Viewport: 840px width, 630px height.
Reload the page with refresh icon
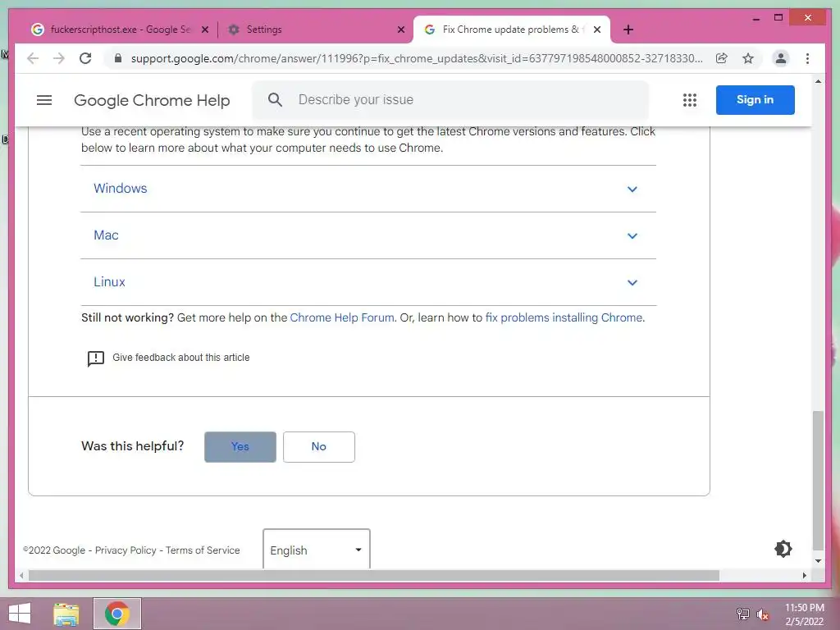[85, 58]
